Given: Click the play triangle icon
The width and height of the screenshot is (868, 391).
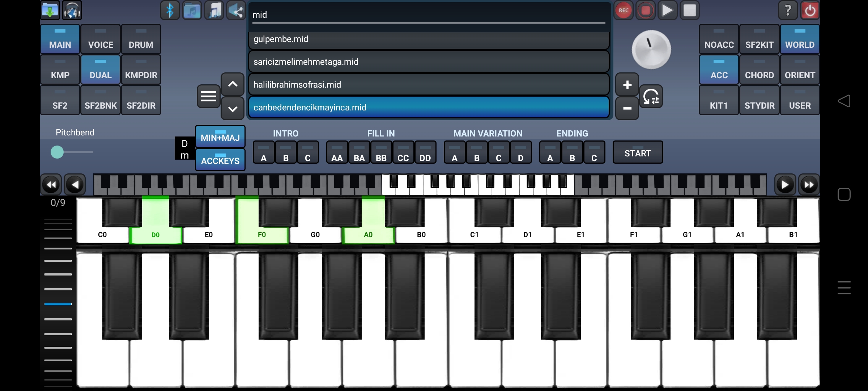Looking at the screenshot, I should click(667, 10).
